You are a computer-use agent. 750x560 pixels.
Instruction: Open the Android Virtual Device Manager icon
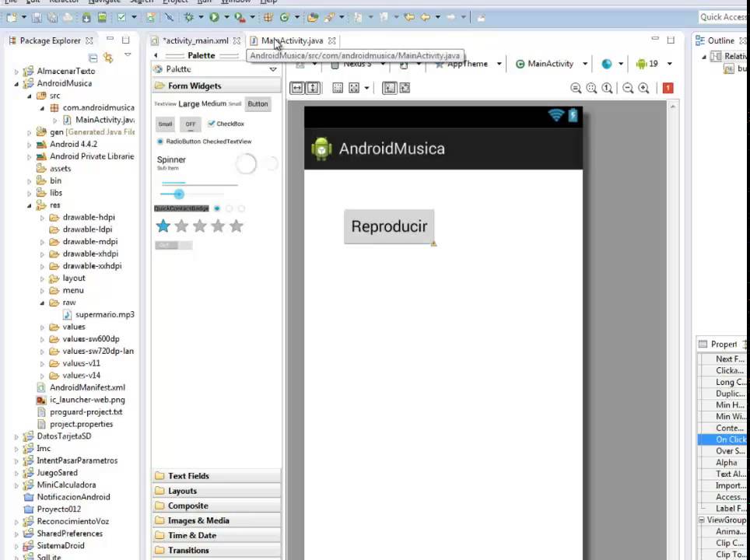click(102, 18)
